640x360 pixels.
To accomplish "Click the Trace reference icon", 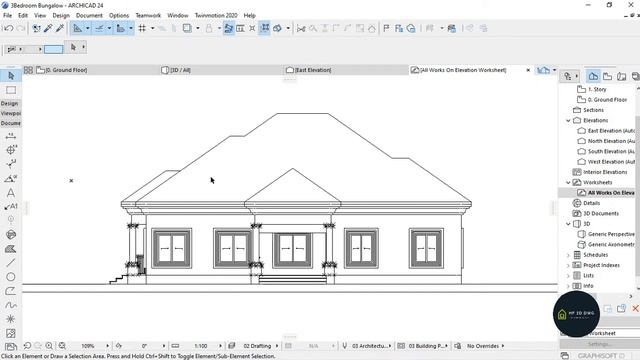I will [x=187, y=28].
